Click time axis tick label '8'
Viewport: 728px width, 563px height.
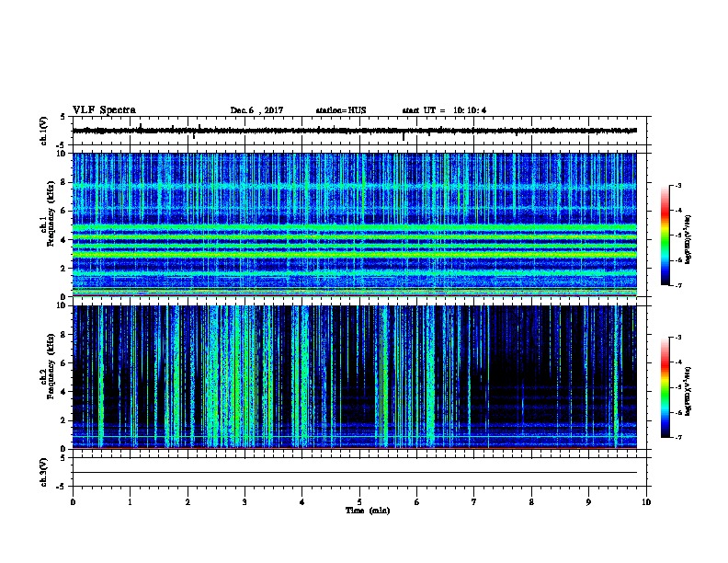pyautogui.click(x=531, y=502)
